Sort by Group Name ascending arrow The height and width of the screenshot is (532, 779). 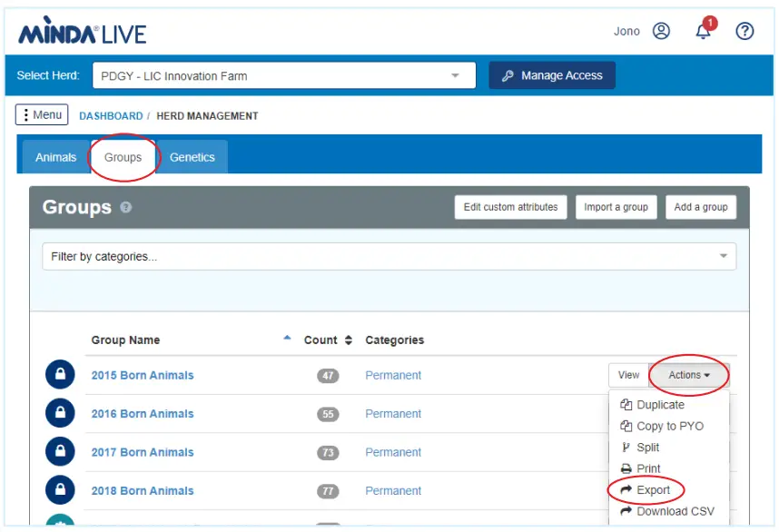[287, 338]
